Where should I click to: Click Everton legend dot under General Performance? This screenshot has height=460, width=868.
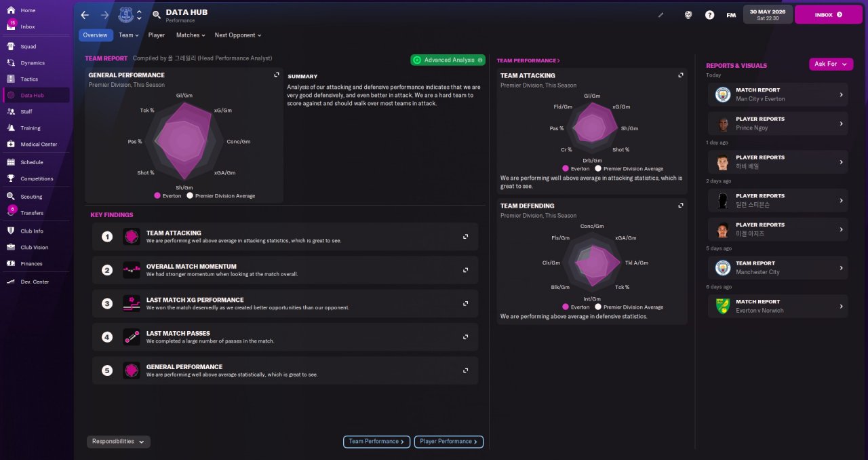(157, 195)
